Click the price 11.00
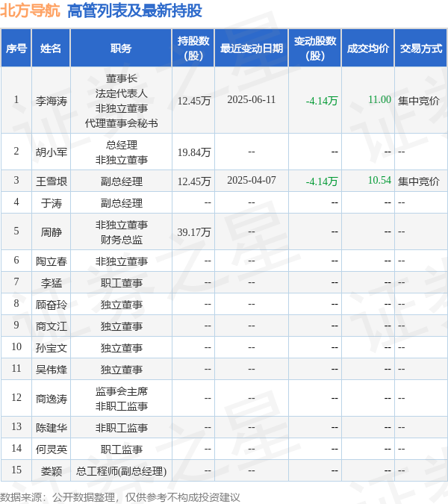This screenshot has height=504, width=448. click(x=379, y=99)
